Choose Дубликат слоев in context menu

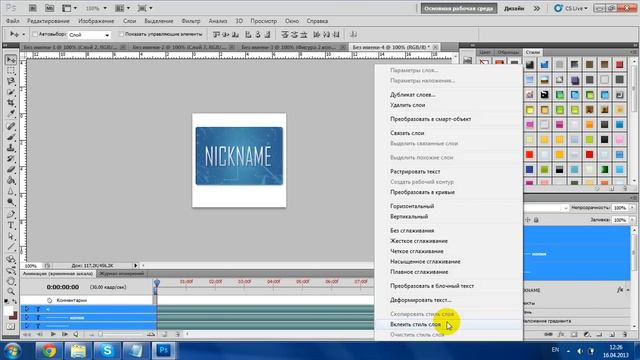(x=413, y=94)
